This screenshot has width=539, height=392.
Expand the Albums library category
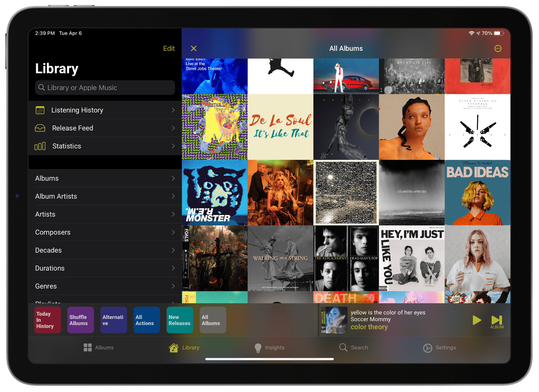coord(105,178)
